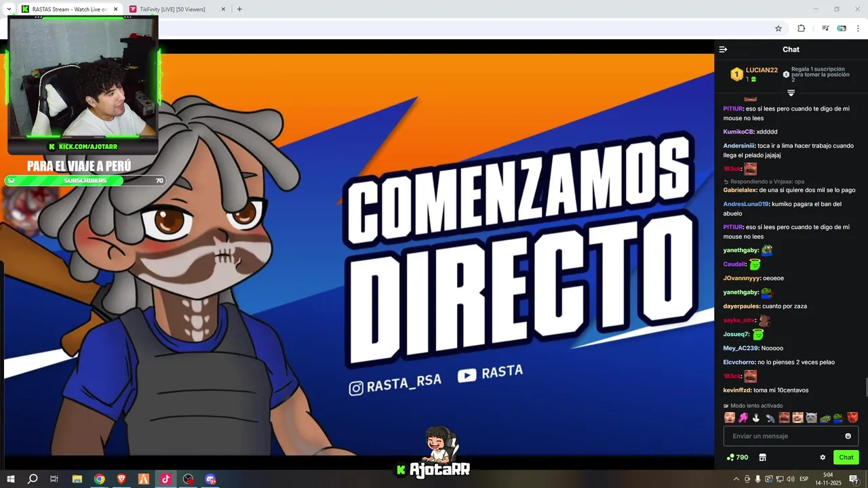Viewport: 868px width, 488px height.
Task: Open the browser profile avatar
Action: coord(842,28)
